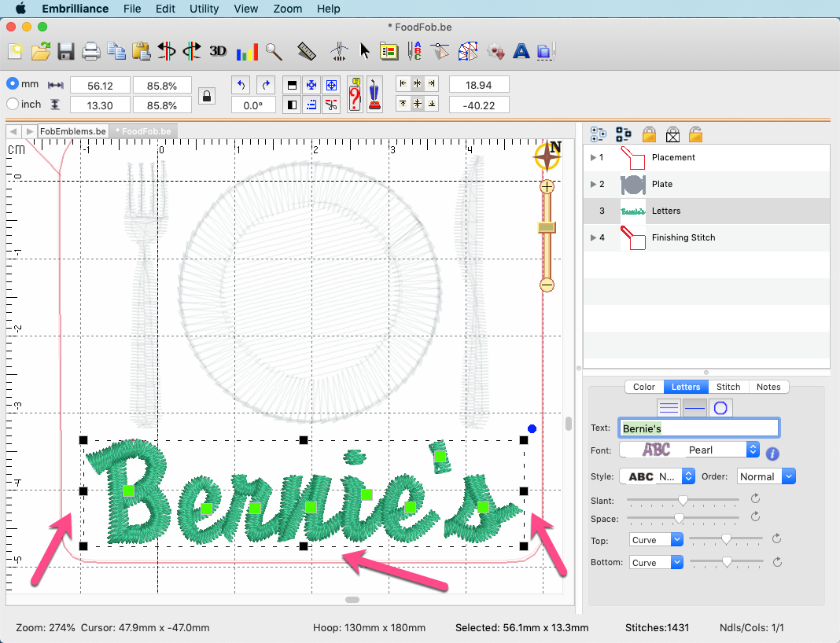Viewport: 840px width, 643px height.
Task: Select the inch unit radio button
Action: 13,104
